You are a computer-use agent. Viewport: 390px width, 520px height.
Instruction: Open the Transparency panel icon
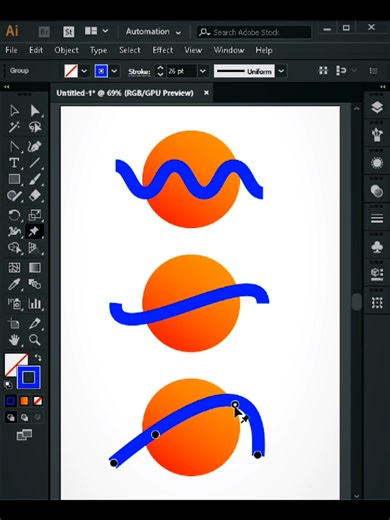coord(377,191)
